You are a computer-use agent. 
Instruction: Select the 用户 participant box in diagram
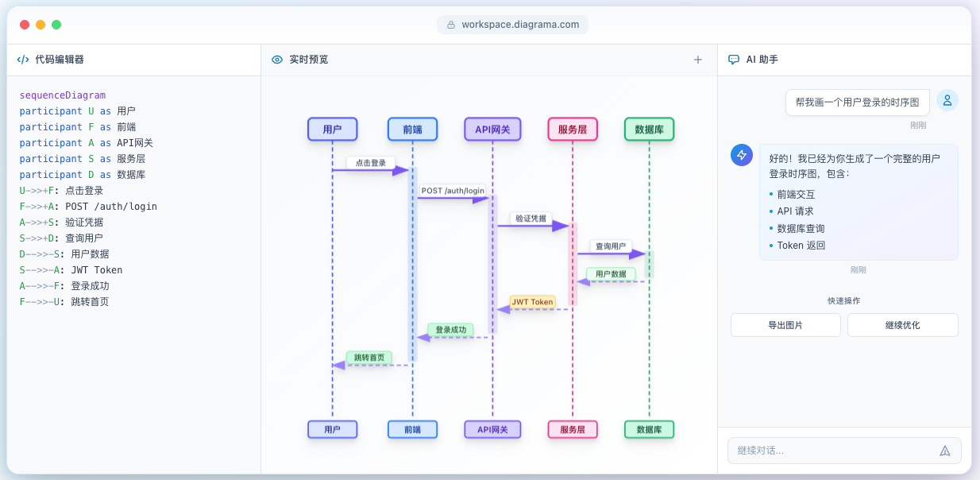click(x=332, y=129)
